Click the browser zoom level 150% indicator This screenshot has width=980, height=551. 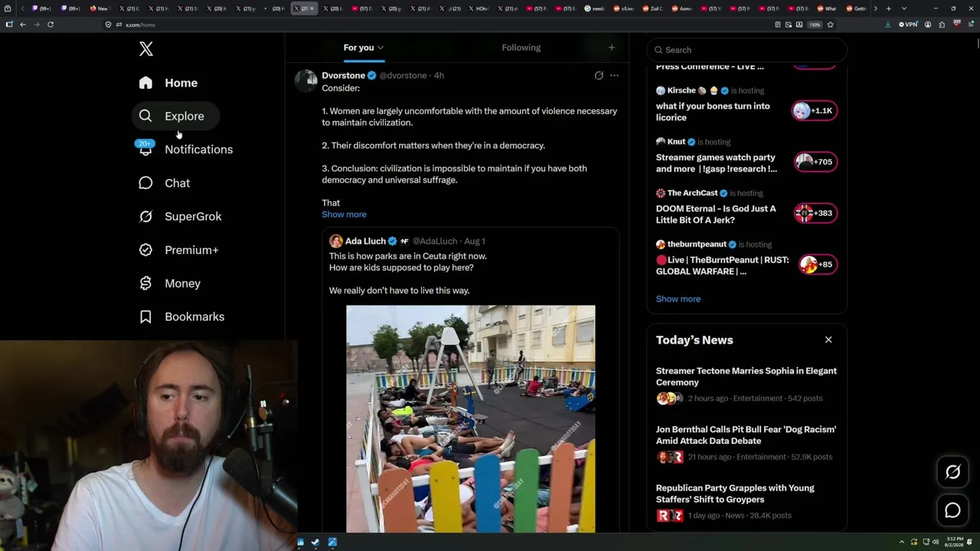pyautogui.click(x=815, y=24)
